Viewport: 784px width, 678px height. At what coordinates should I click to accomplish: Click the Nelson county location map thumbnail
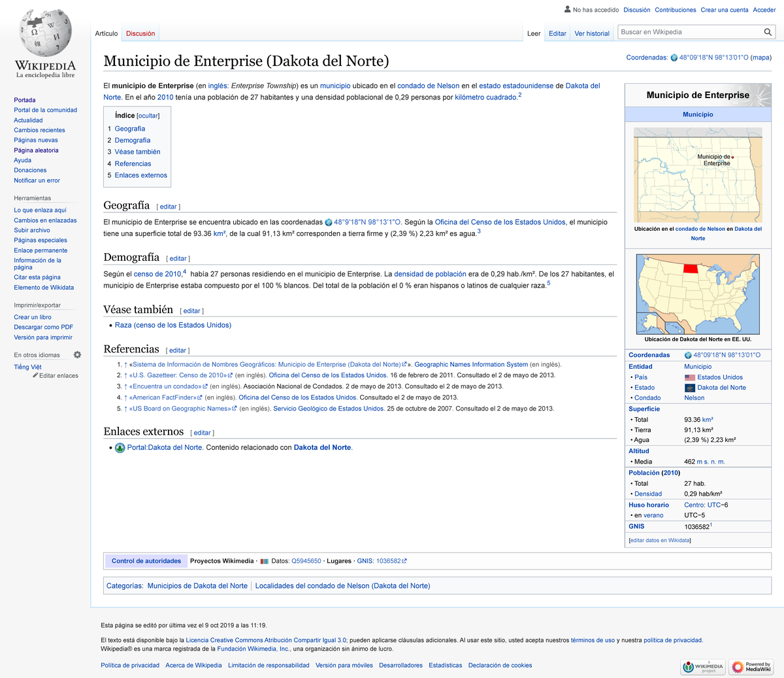point(697,175)
